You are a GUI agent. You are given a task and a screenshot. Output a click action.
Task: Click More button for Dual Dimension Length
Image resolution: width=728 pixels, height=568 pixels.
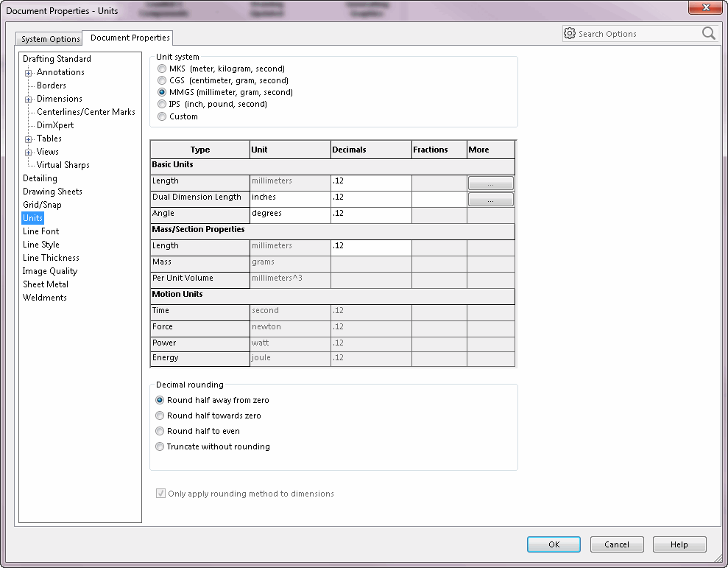point(491,200)
